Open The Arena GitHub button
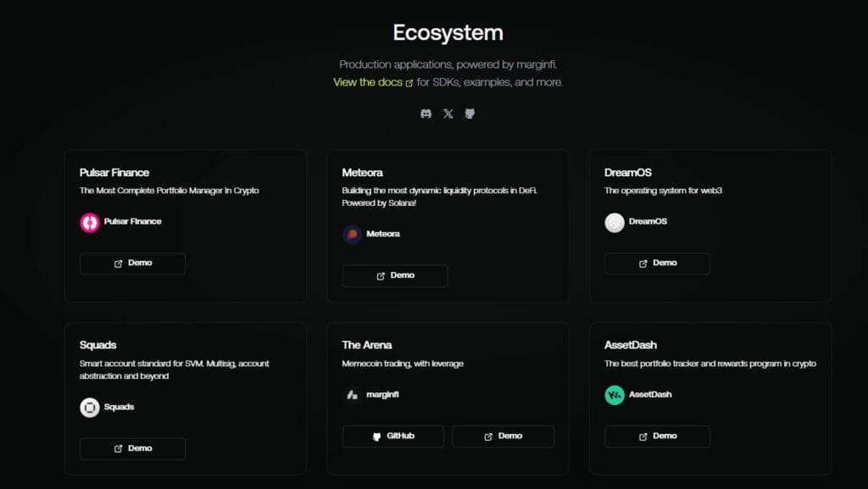 coord(394,436)
